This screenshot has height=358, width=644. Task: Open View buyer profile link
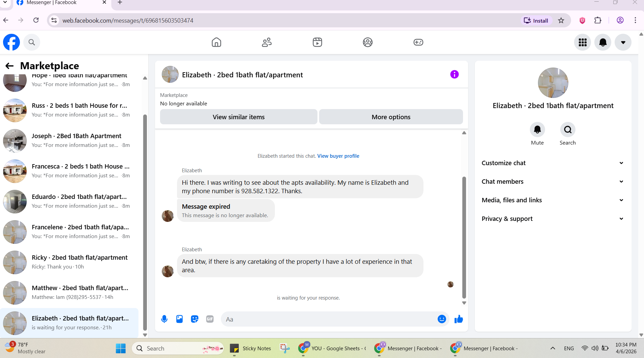tap(338, 156)
